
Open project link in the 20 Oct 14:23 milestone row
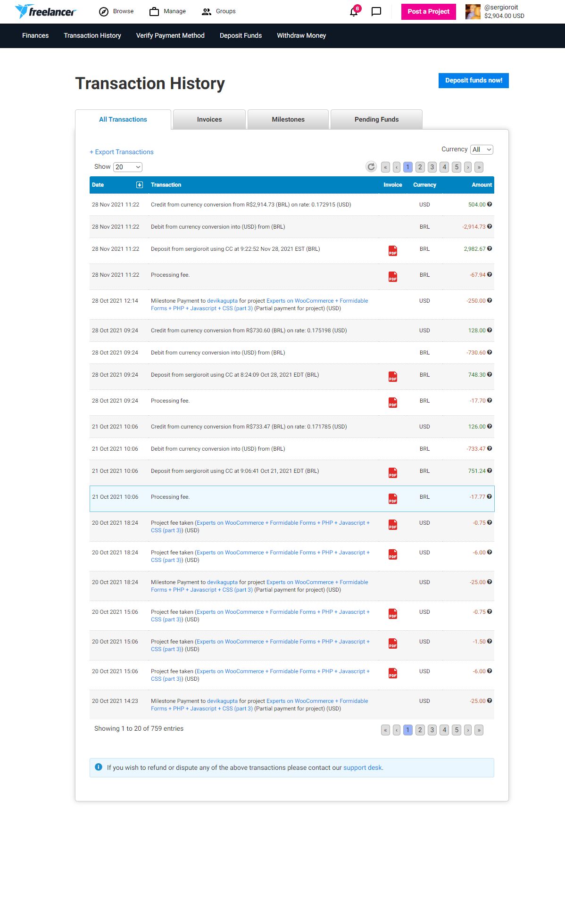[x=259, y=705]
